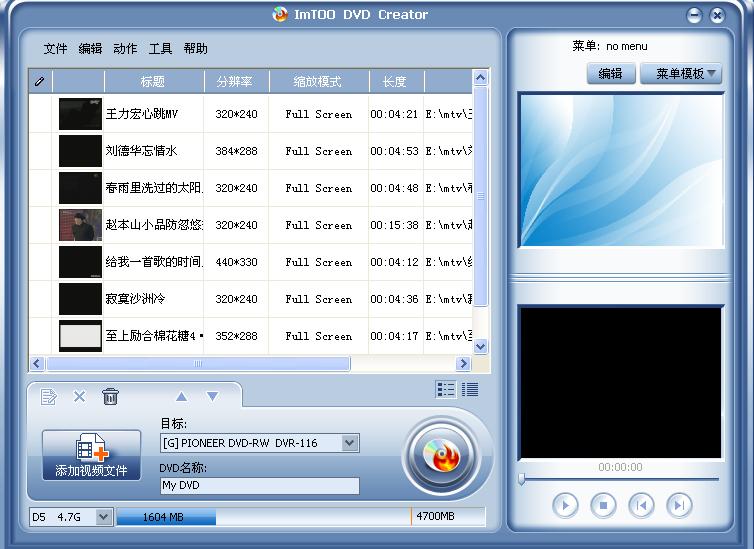The width and height of the screenshot is (754, 549).
Task: Switch to details list view icon
Action: click(x=470, y=389)
